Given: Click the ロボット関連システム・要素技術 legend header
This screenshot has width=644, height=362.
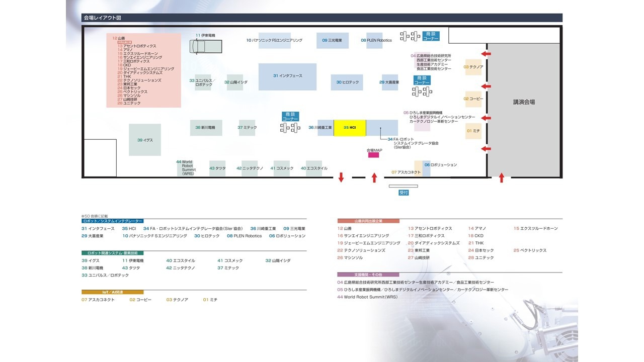Looking at the screenshot, I should click(113, 253).
